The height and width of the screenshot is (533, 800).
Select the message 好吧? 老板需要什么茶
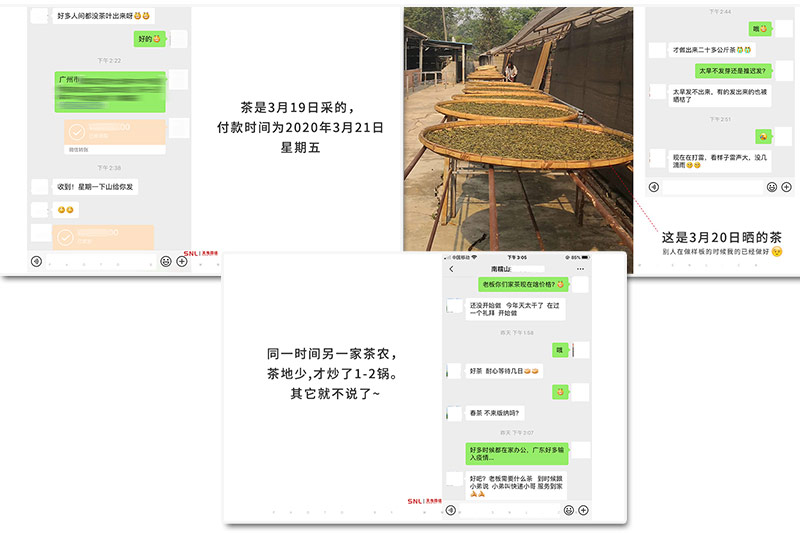[516, 486]
